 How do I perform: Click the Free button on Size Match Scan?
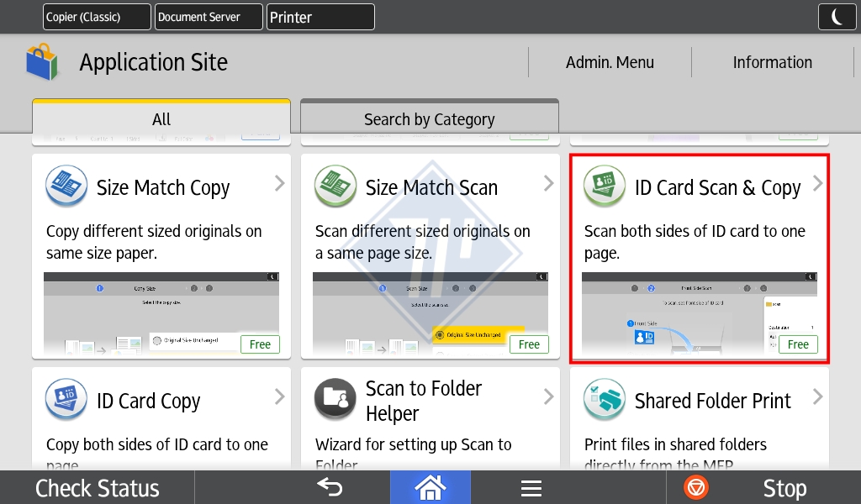pyautogui.click(x=529, y=344)
